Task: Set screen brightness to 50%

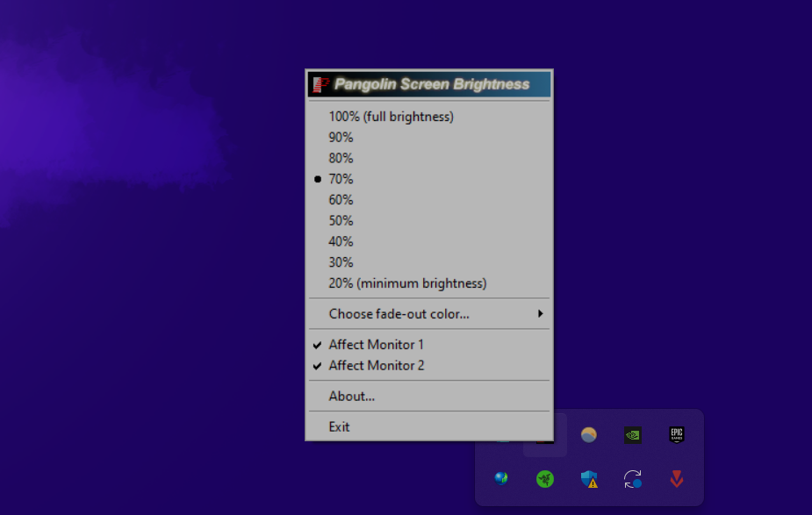Action: (x=341, y=221)
